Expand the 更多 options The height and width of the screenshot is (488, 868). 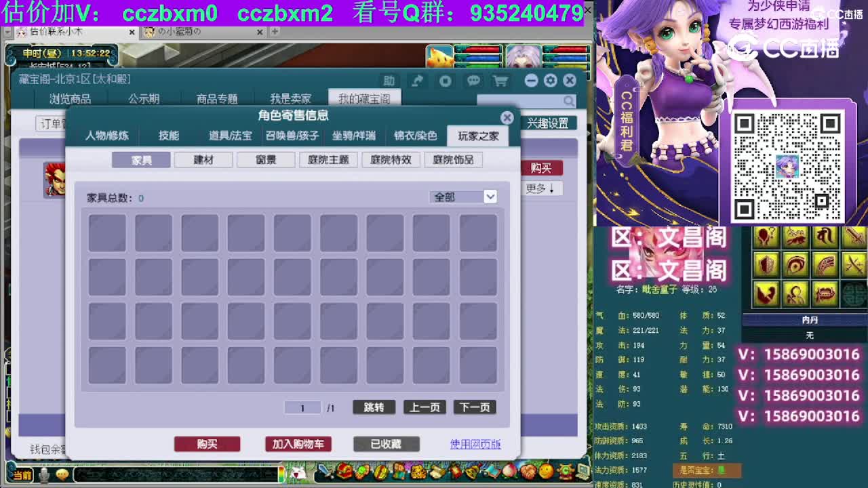pos(540,188)
